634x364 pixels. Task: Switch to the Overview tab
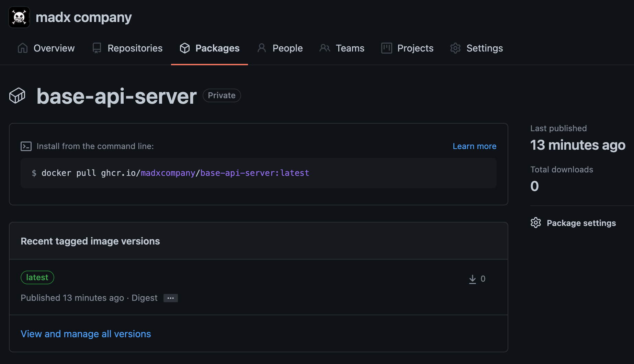(46, 48)
